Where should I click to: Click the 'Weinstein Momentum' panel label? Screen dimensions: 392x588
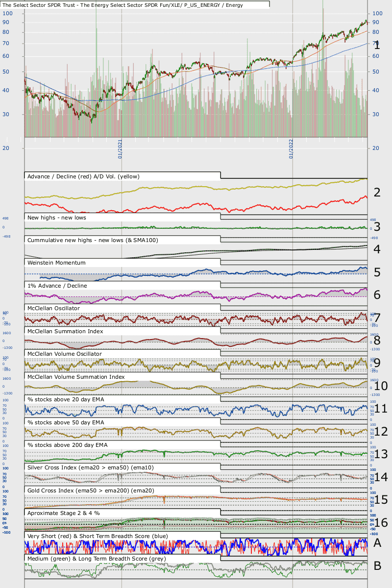pos(56,263)
